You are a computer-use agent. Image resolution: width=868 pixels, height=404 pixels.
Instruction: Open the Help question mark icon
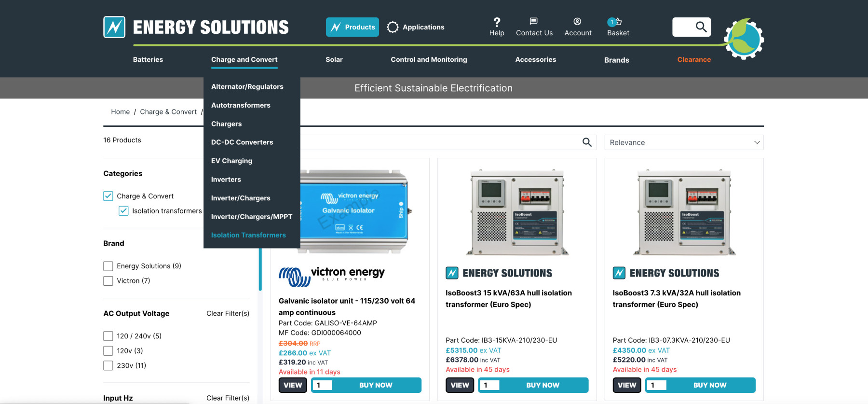click(x=497, y=22)
